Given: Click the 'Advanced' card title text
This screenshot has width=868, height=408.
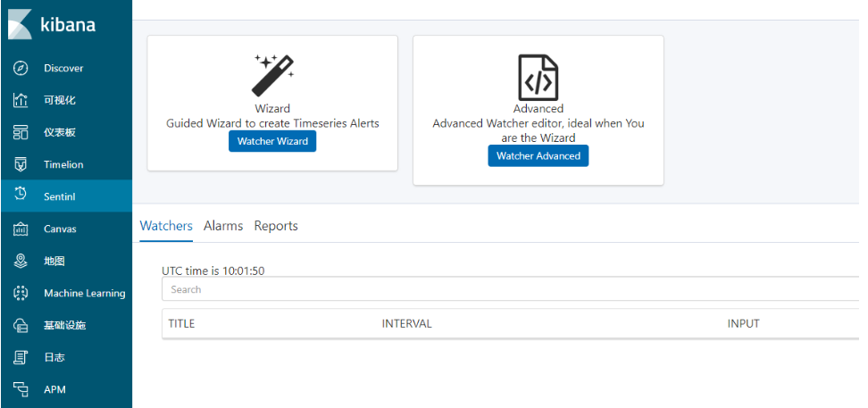Looking at the screenshot, I should (538, 109).
